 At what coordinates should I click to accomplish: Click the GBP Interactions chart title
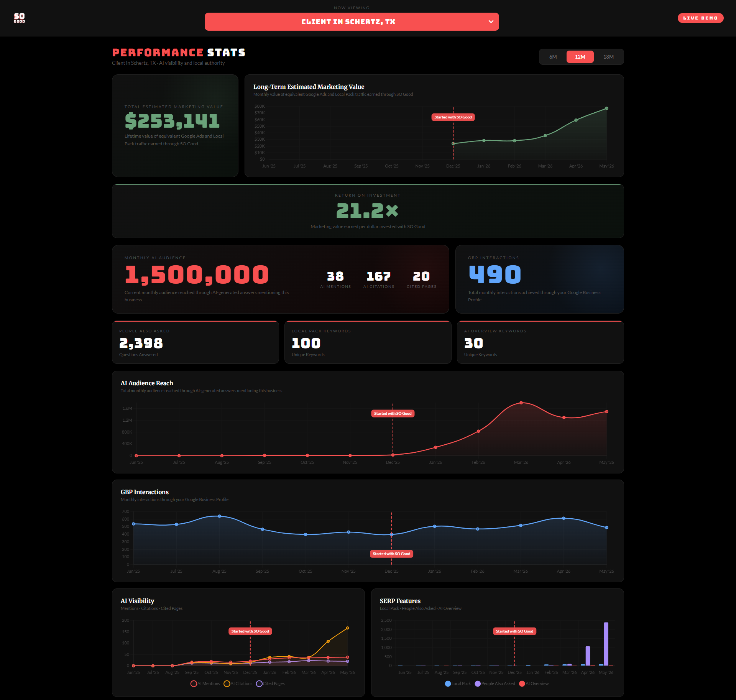point(145,492)
